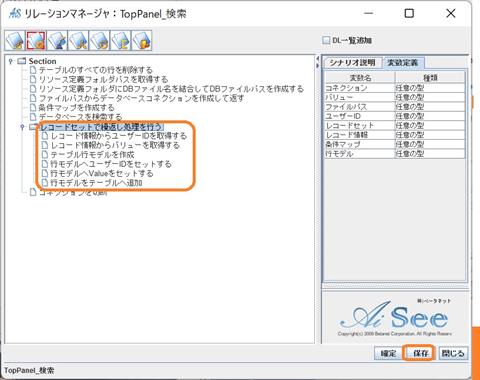Click the 閉じる button
480x380 pixels.
[x=453, y=353]
